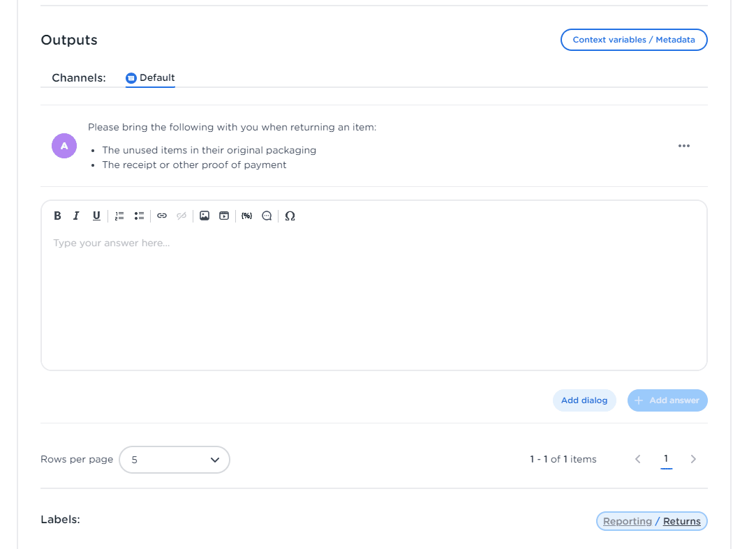Apply italic formatting to text
Image resolution: width=756 pixels, height=549 pixels.
tap(77, 216)
